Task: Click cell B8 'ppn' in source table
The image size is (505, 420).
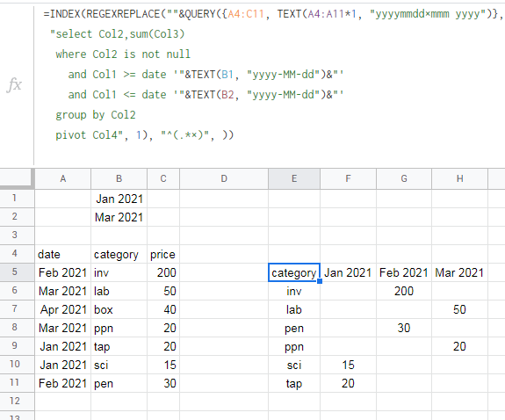Action: pyautogui.click(x=119, y=328)
